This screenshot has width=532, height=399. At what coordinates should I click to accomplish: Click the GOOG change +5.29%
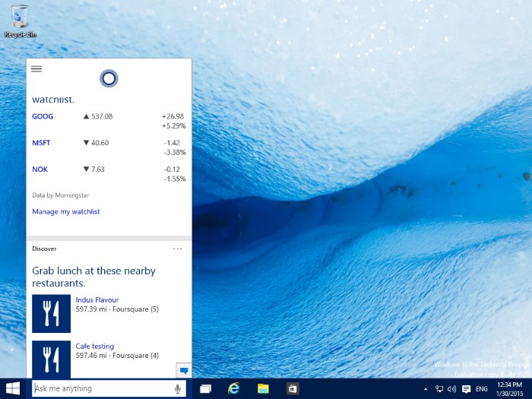click(x=174, y=126)
